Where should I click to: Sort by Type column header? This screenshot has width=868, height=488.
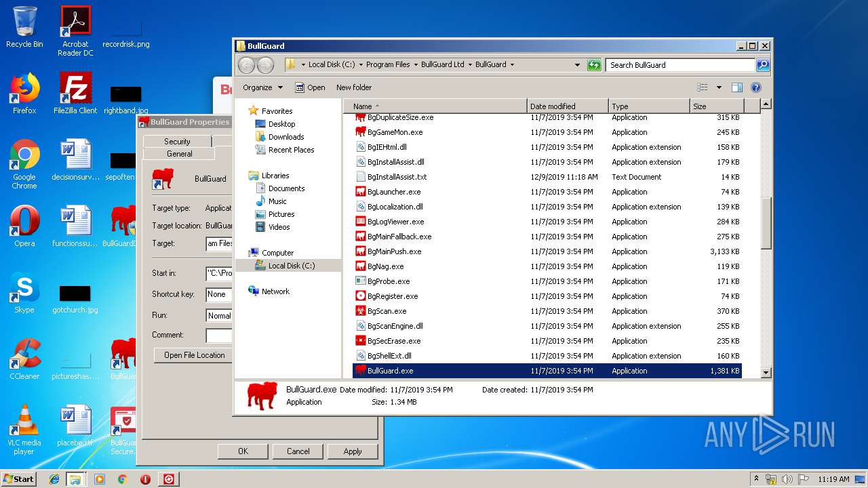(649, 106)
